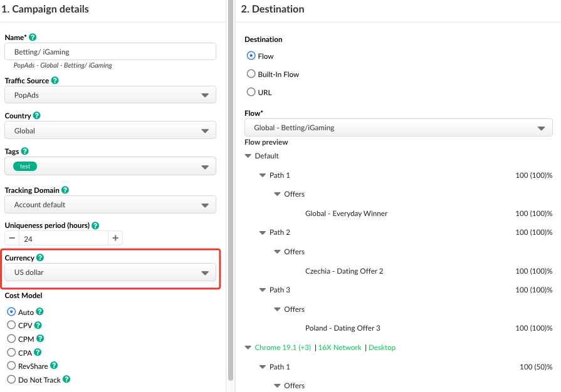561x392 pixels.
Task: Click the Chrome 19.1 (+3) rule link
Action: coord(281,348)
